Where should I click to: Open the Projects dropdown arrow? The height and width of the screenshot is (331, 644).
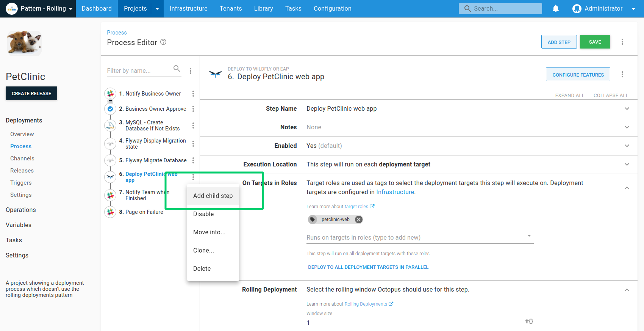tap(157, 9)
